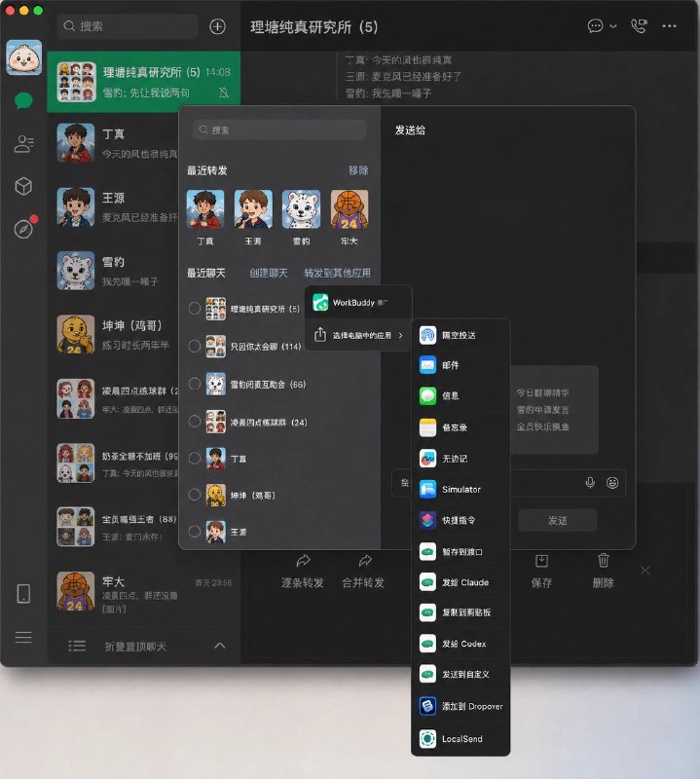Click your bun avatar at the sidebar top
This screenshot has height=779, width=700.
[x=23, y=57]
